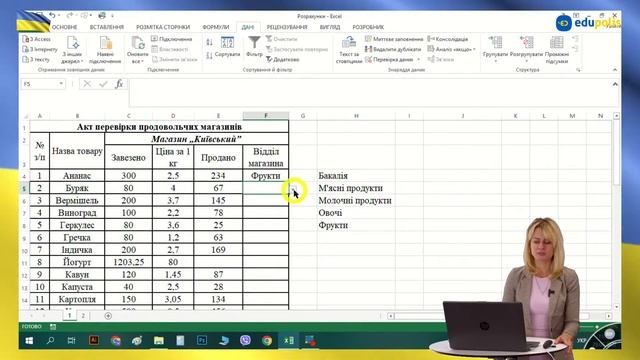Click the Windows Start button
640x360 pixels.
[29, 340]
